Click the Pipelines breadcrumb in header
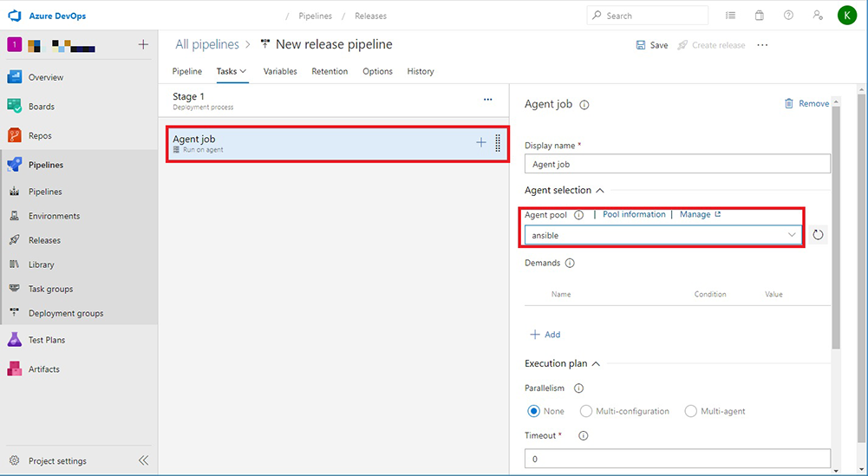Image resolution: width=868 pixels, height=476 pixels. point(315,16)
